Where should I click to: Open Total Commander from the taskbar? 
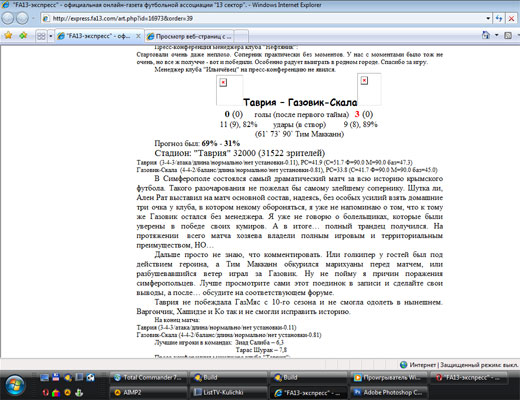(x=149, y=378)
